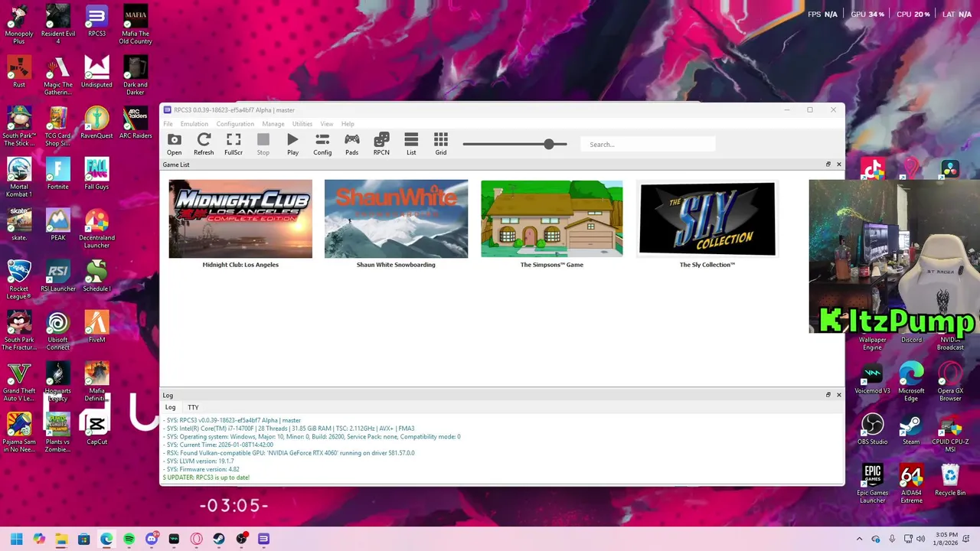Open the Help menu
This screenshot has width=980, height=551.
coord(348,124)
